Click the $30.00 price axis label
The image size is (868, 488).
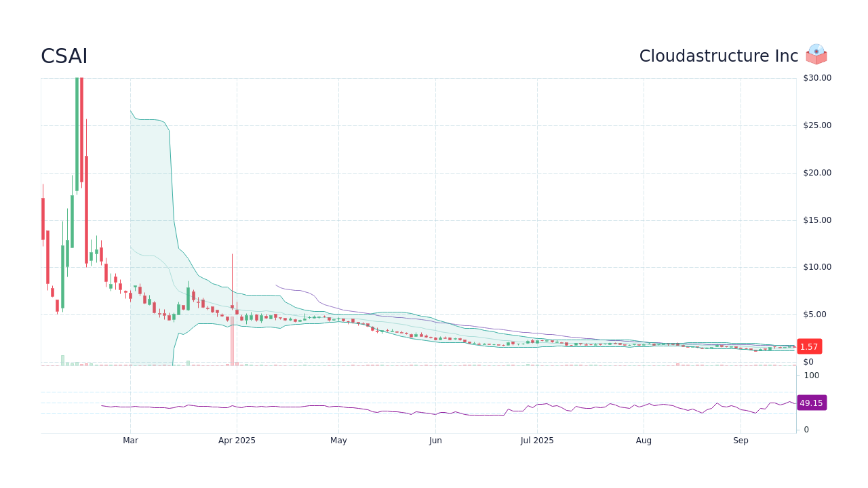tap(814, 77)
